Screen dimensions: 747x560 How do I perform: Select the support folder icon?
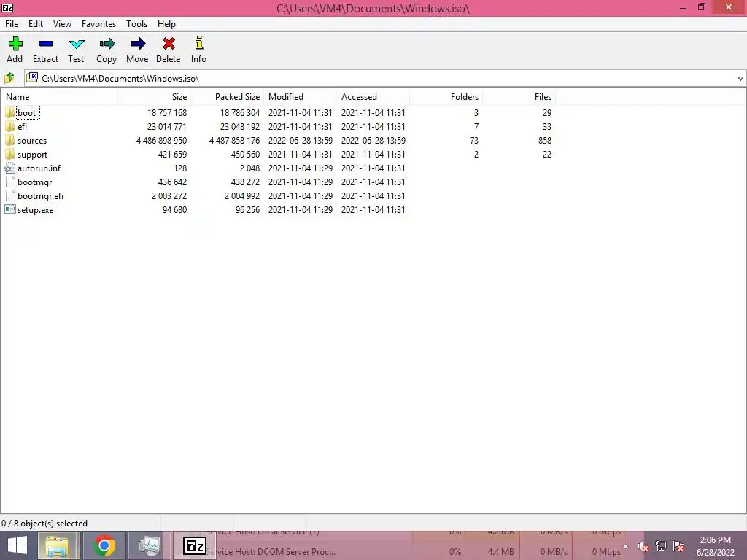point(9,154)
